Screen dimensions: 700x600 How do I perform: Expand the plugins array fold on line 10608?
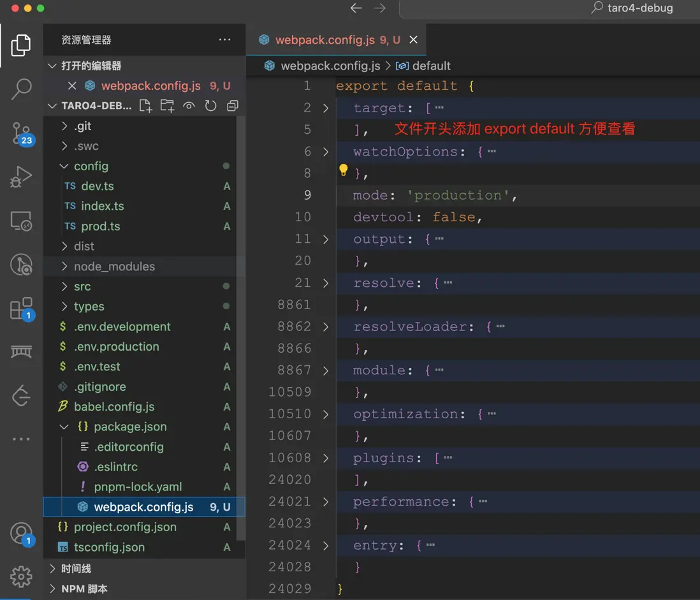326,457
